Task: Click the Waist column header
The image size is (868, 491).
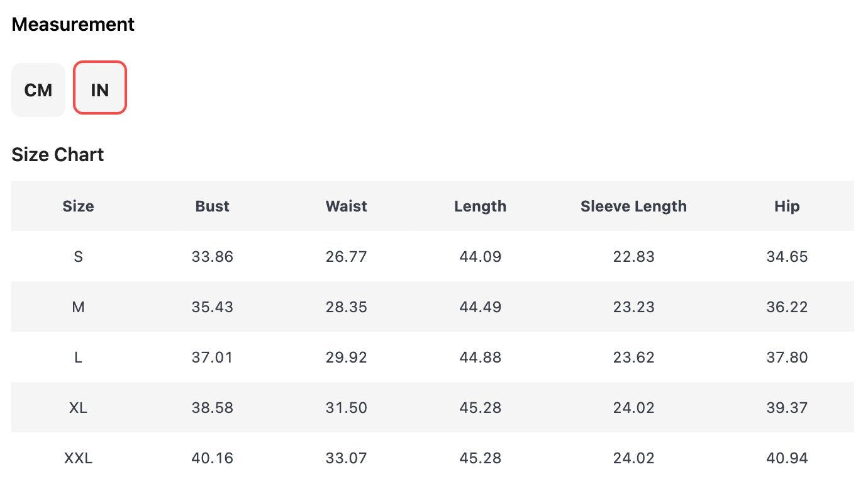Action: click(x=346, y=206)
